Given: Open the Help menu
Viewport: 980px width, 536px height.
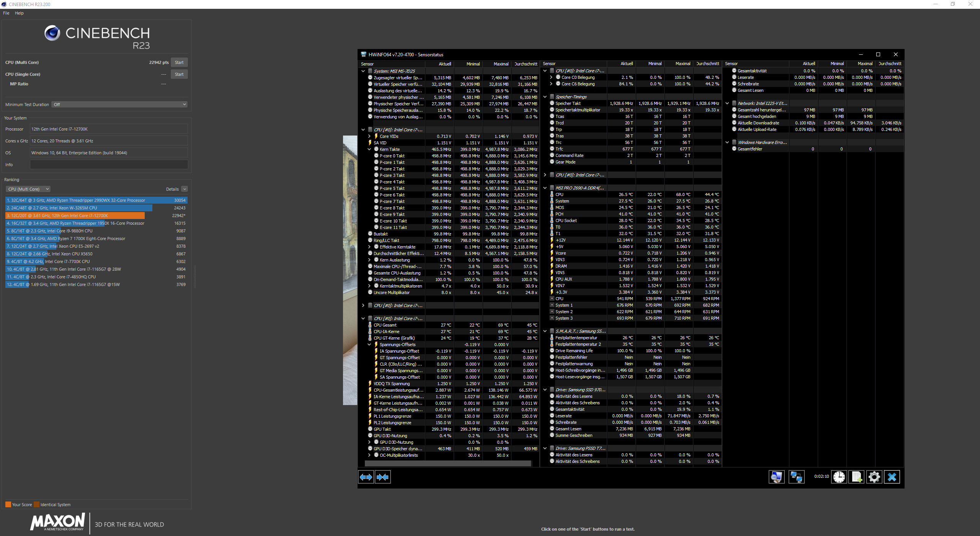Looking at the screenshot, I should coord(19,13).
